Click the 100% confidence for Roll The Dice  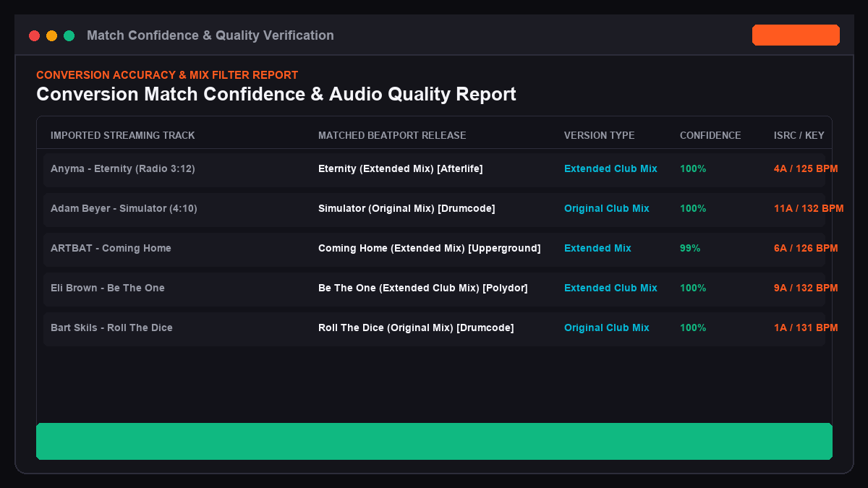click(693, 328)
